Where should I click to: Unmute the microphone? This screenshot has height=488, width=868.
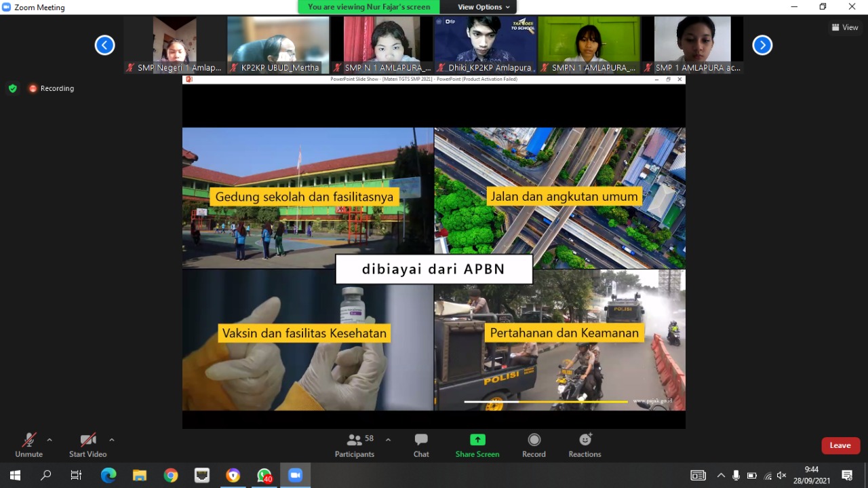[x=28, y=445]
